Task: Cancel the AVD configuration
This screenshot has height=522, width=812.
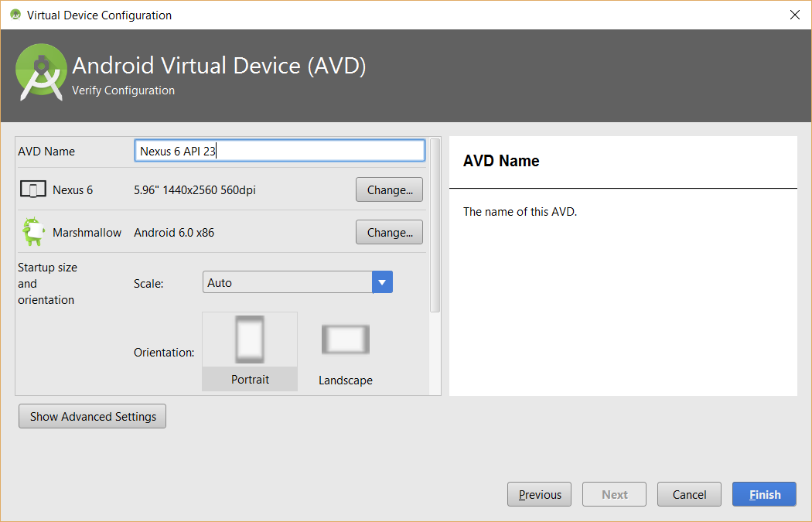Action: click(x=689, y=495)
